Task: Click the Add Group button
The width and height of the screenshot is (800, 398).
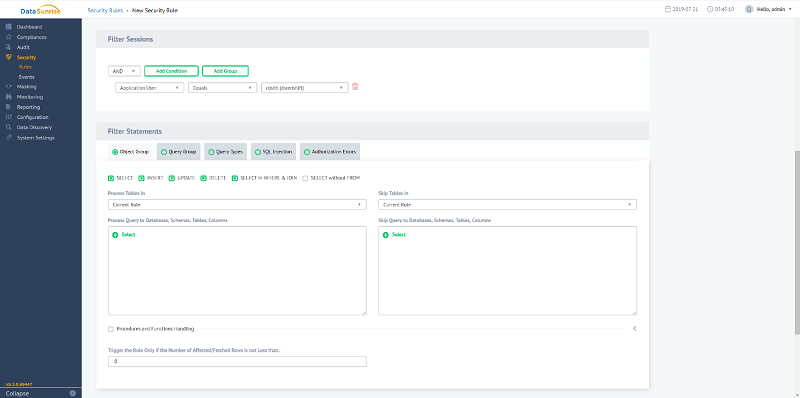Action: [x=226, y=71]
